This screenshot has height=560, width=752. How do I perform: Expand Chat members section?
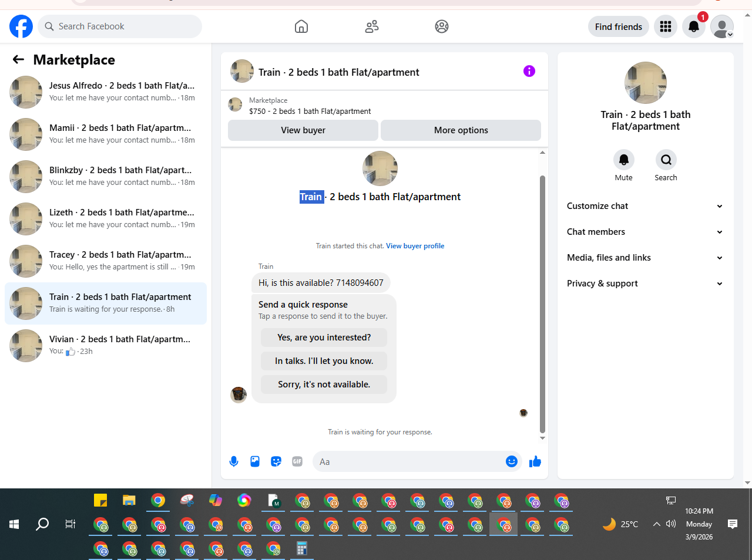(x=645, y=232)
